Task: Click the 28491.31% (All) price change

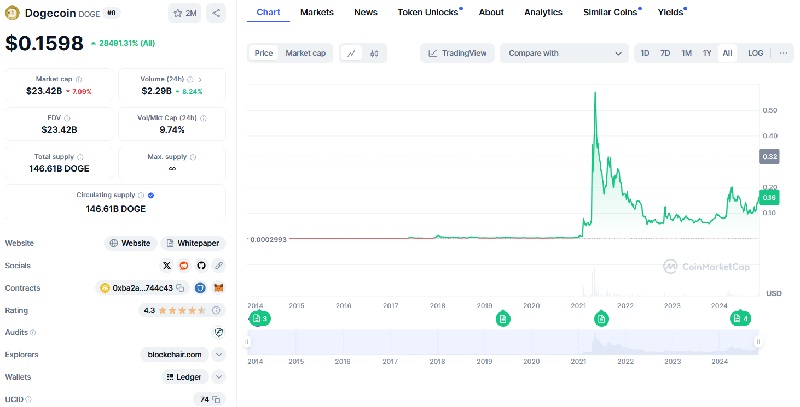Action: point(123,43)
